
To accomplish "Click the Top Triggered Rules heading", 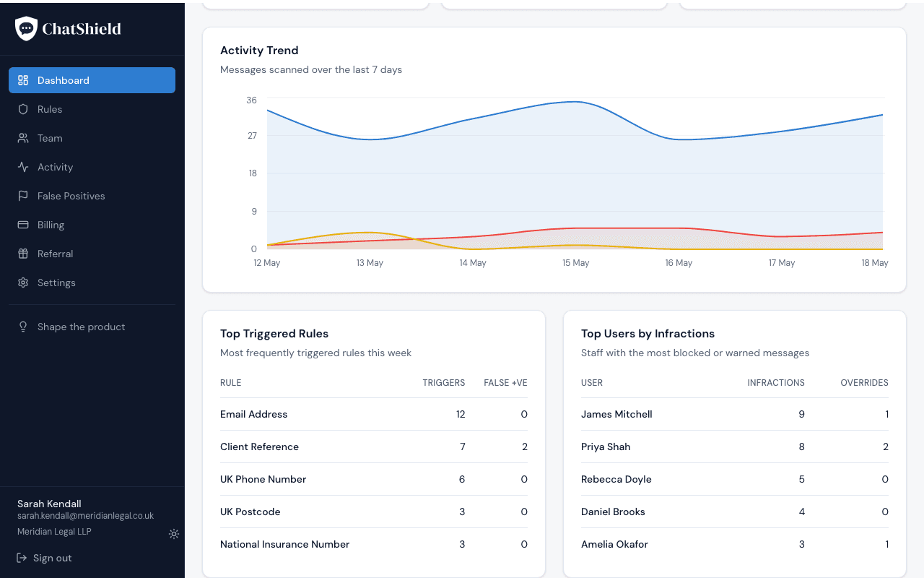I will [x=274, y=334].
